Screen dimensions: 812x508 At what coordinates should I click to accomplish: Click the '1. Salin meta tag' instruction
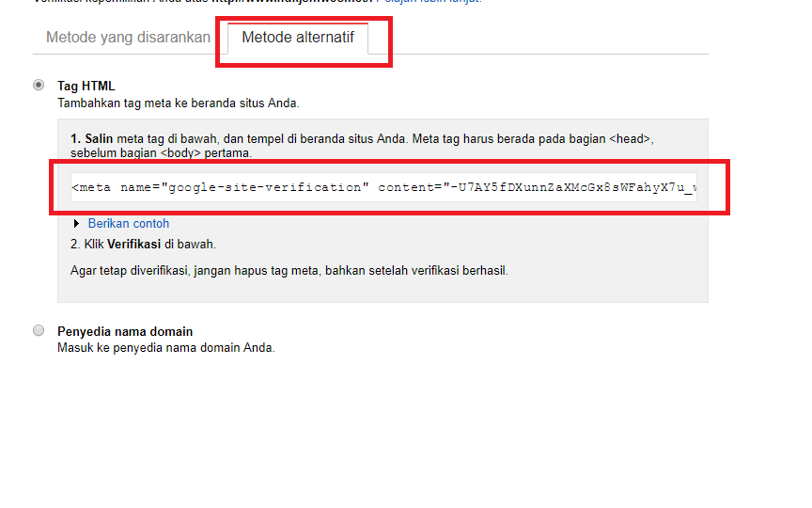click(x=362, y=146)
